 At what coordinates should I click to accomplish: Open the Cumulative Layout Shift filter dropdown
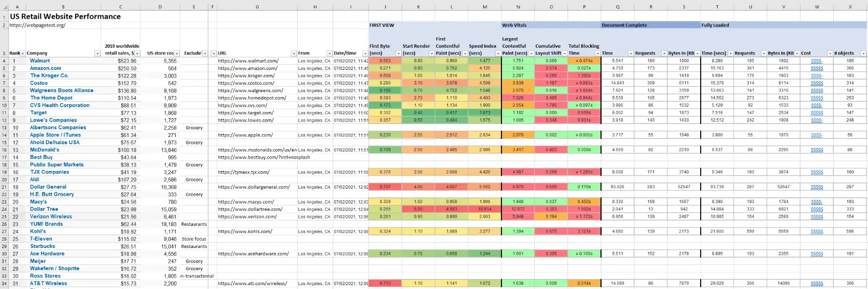(565, 54)
